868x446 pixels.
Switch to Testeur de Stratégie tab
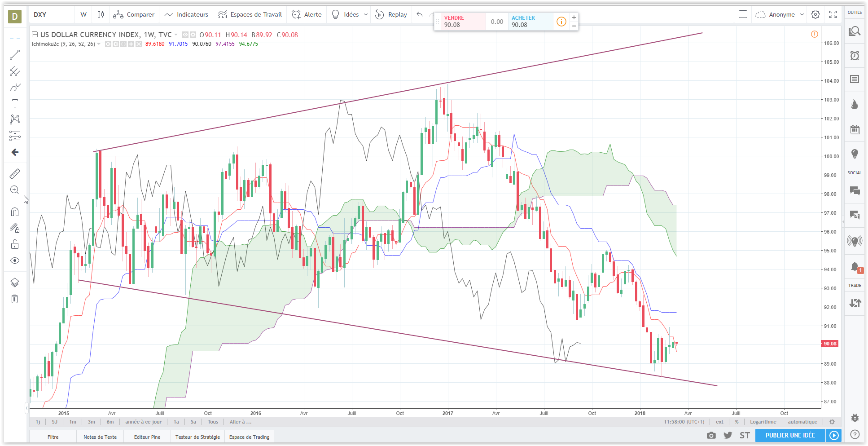(197, 437)
